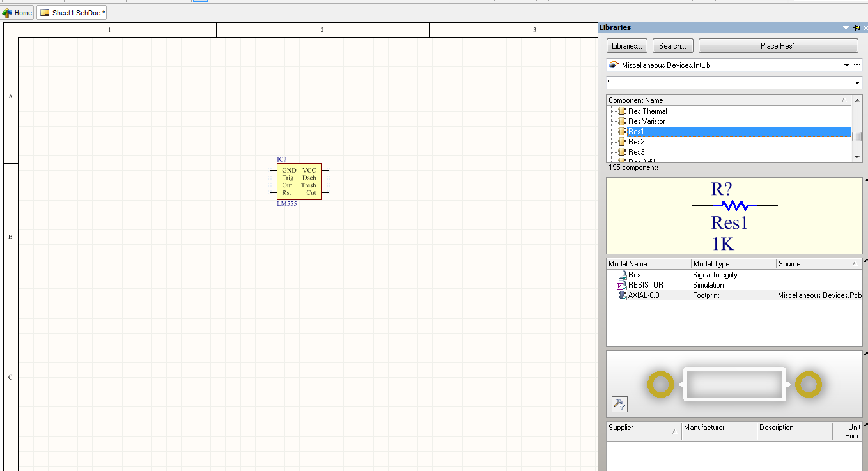Screen dimensions: 868x471
Task: Sort by Unit Price column header
Action: click(x=848, y=431)
